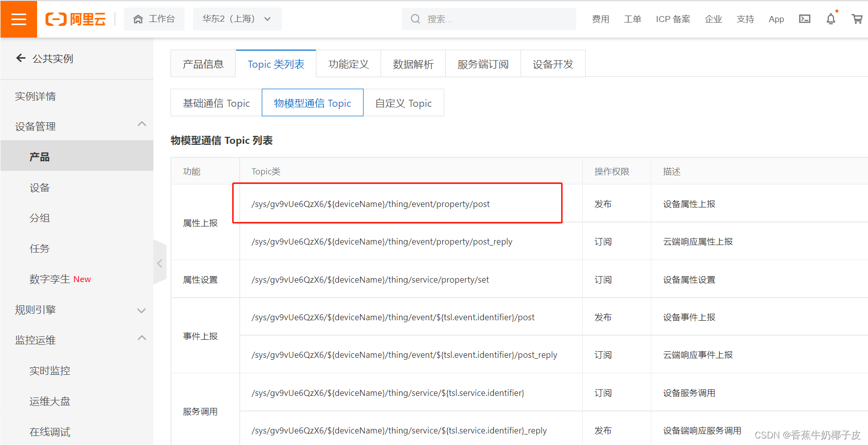Switch to the 产品信息 tab
Screen dimensions: 868x445
[x=203, y=64]
